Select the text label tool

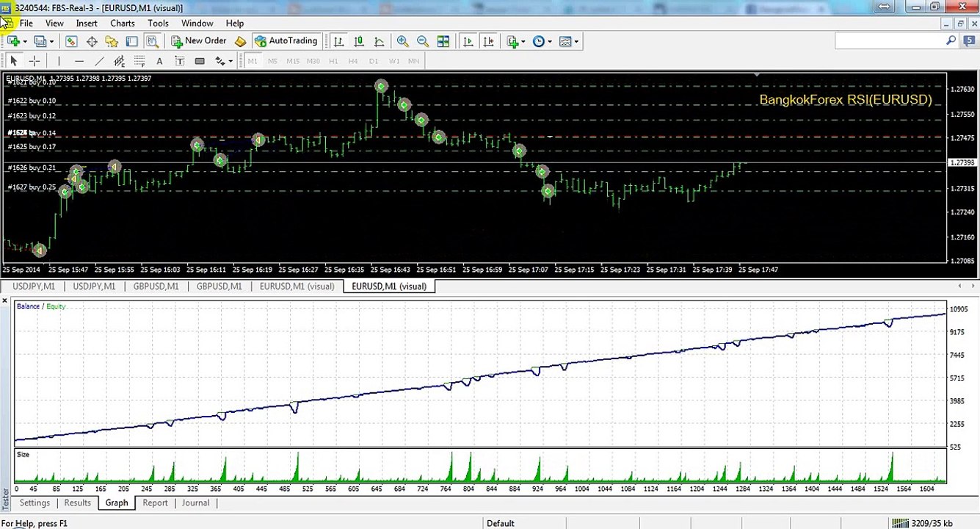(179, 61)
